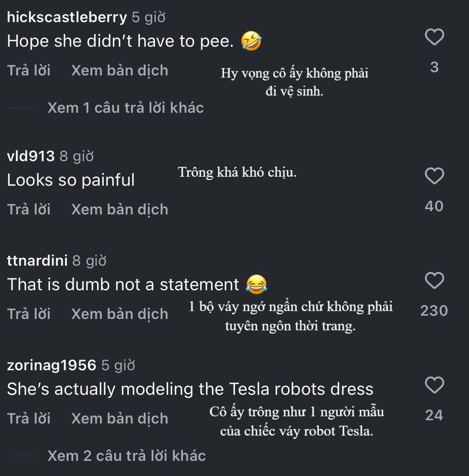Open hickscastleberry's profile username

(67, 17)
